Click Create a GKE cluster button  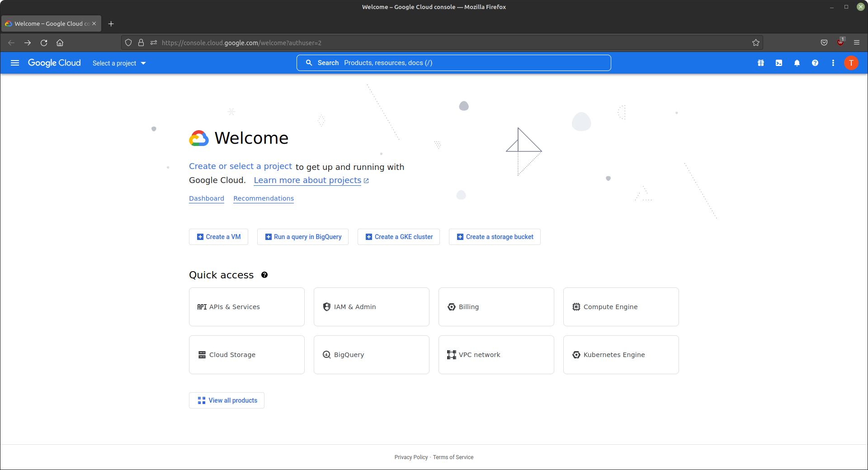[399, 237]
